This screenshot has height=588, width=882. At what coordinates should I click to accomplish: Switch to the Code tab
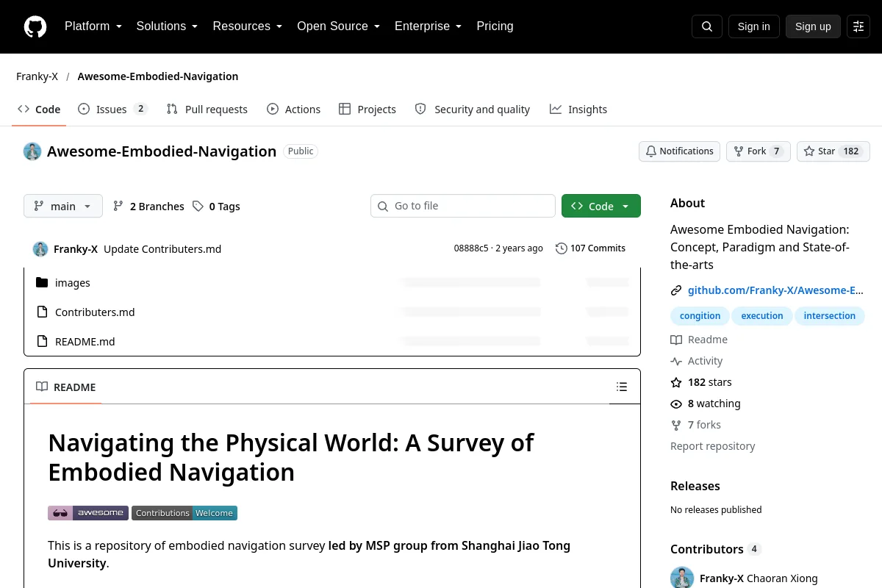[x=40, y=110]
